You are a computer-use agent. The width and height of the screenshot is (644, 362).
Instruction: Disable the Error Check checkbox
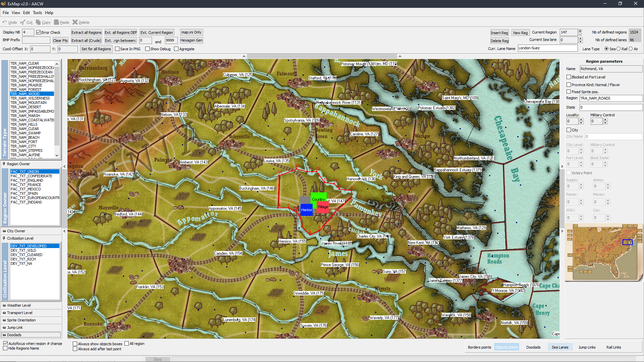39,33
